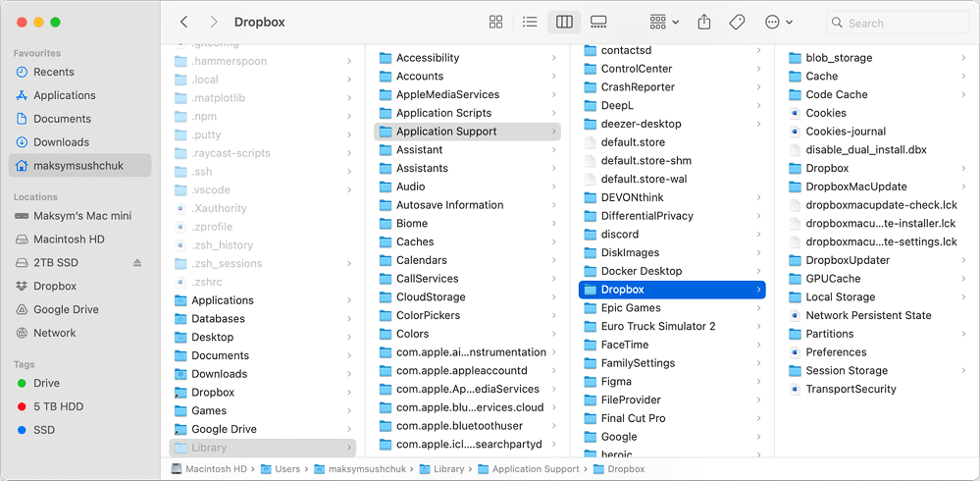
Task: Select the Databases folder
Action: pyautogui.click(x=263, y=319)
